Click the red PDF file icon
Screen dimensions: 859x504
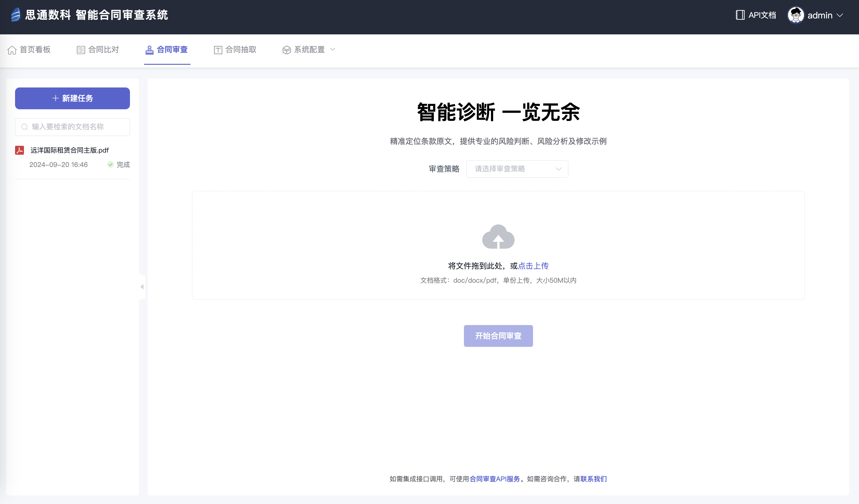[19, 150]
